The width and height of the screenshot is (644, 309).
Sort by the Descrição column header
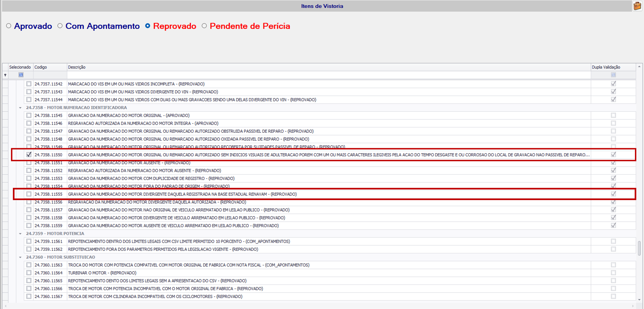tap(329, 67)
